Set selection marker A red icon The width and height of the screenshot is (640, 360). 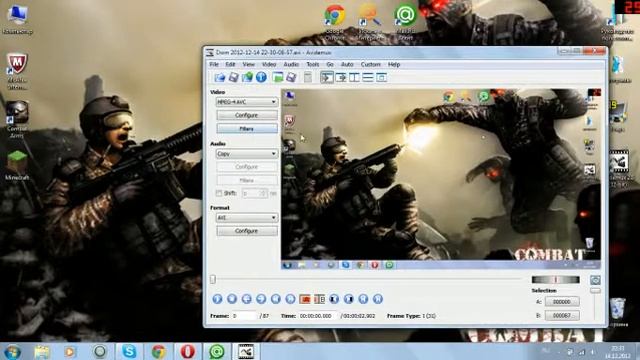tap(305, 299)
